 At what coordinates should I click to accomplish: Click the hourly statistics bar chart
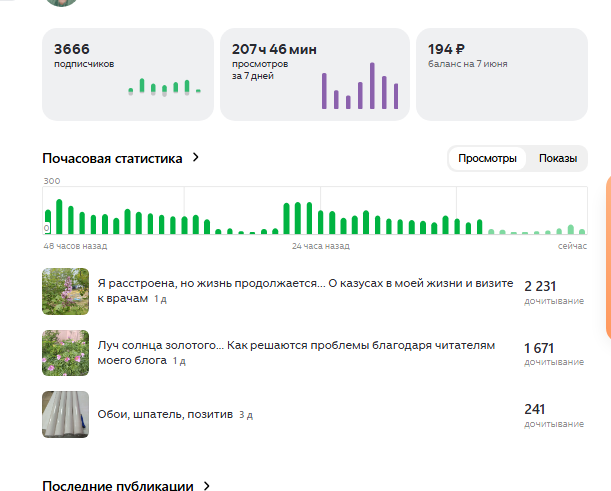[x=315, y=210]
